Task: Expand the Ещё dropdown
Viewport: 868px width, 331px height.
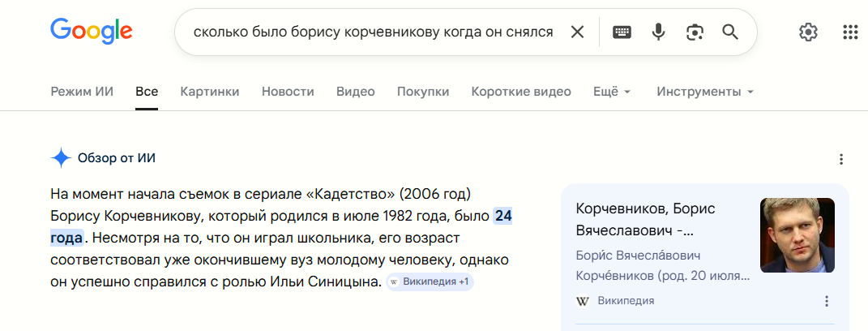Action: [612, 92]
